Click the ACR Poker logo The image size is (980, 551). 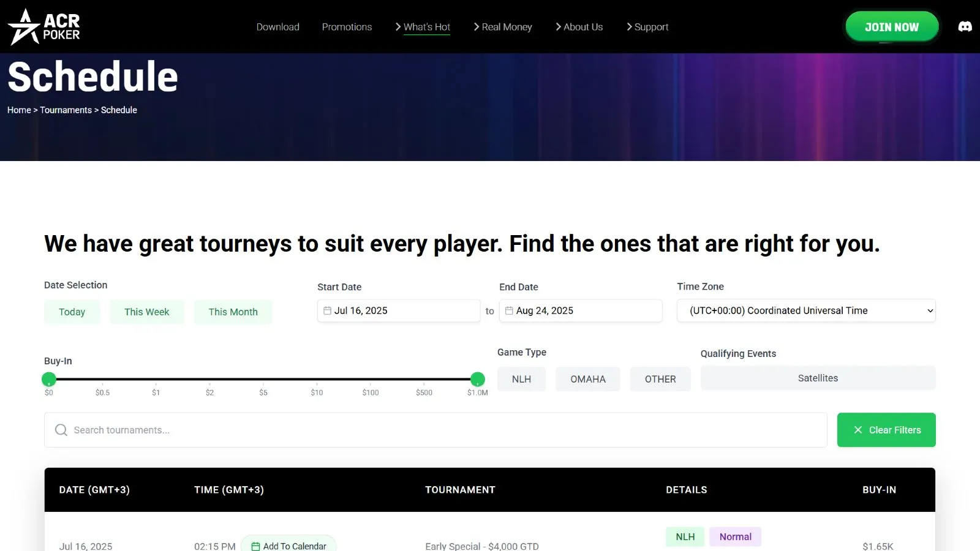coord(44,27)
